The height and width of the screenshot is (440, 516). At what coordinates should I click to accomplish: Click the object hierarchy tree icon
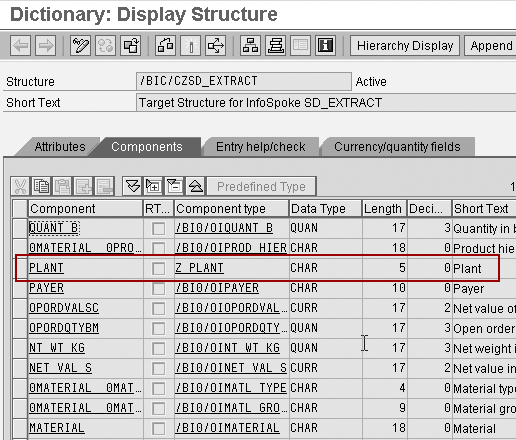250,45
